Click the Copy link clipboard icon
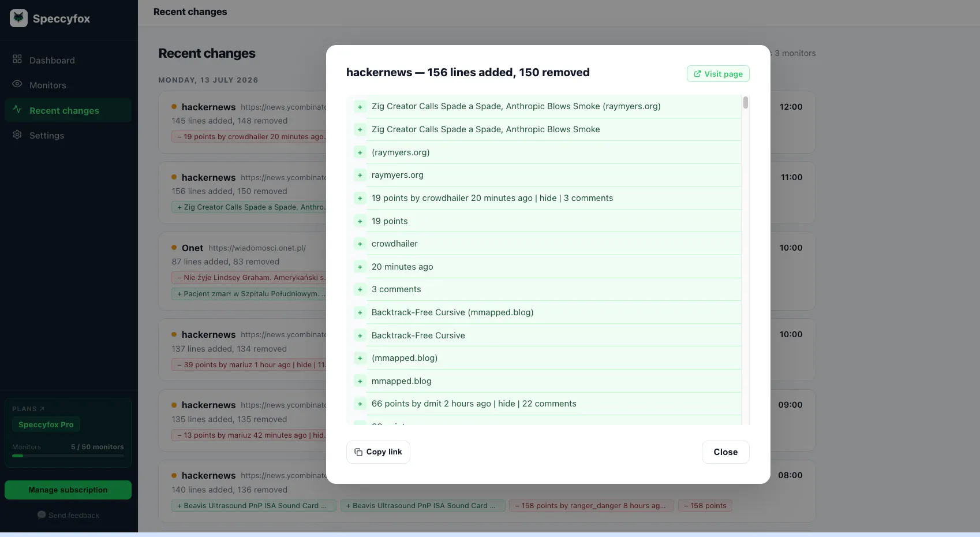The width and height of the screenshot is (980, 537). coord(358,452)
